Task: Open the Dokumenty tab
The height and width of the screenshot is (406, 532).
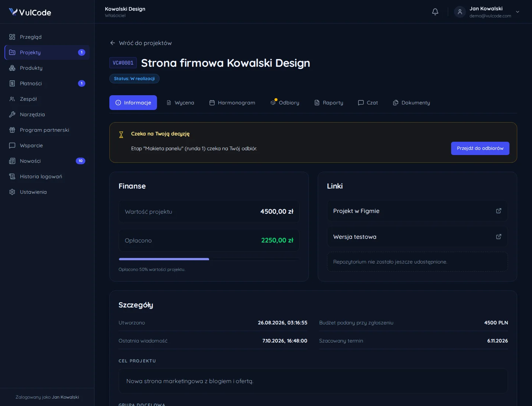Action: click(x=412, y=103)
